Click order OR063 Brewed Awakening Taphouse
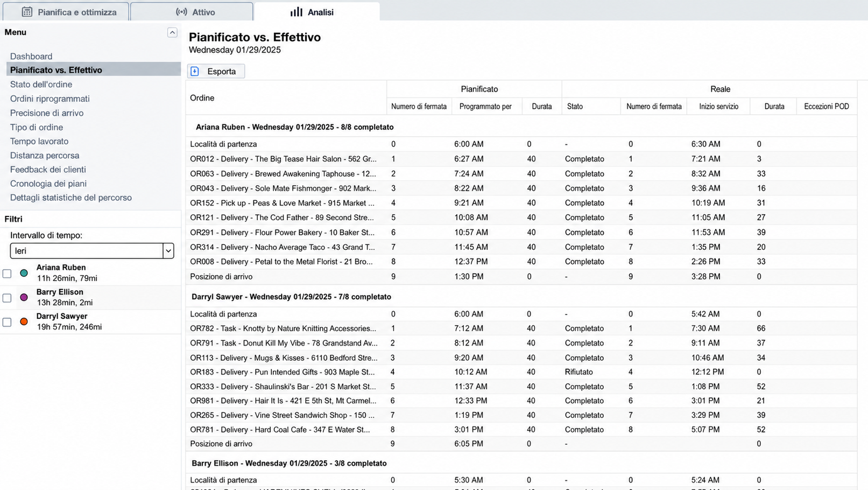This screenshot has width=868, height=490. (x=283, y=174)
